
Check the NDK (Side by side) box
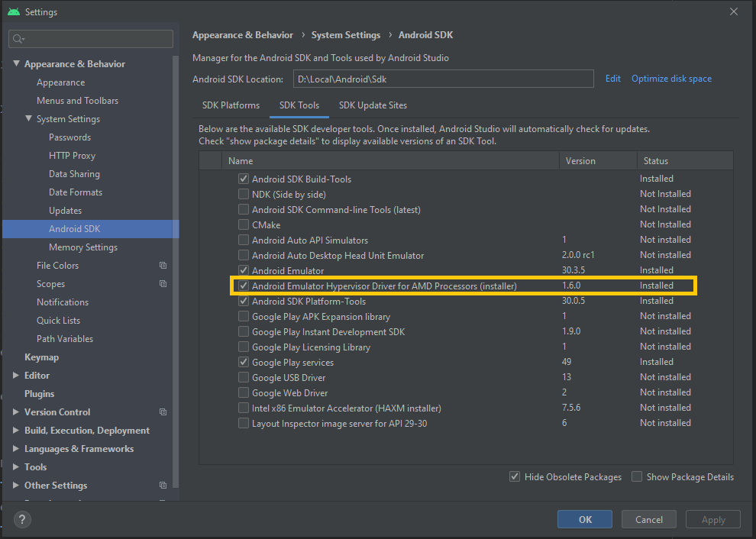[x=244, y=194]
